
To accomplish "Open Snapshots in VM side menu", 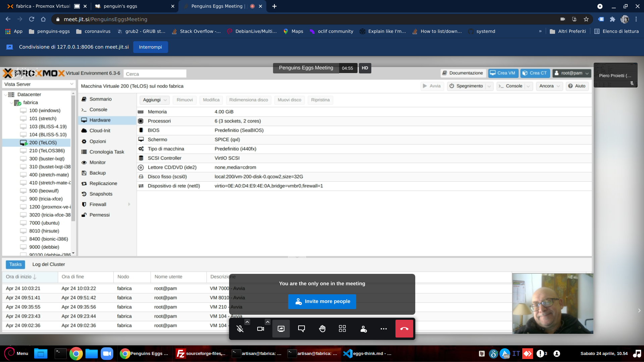I will (101, 194).
